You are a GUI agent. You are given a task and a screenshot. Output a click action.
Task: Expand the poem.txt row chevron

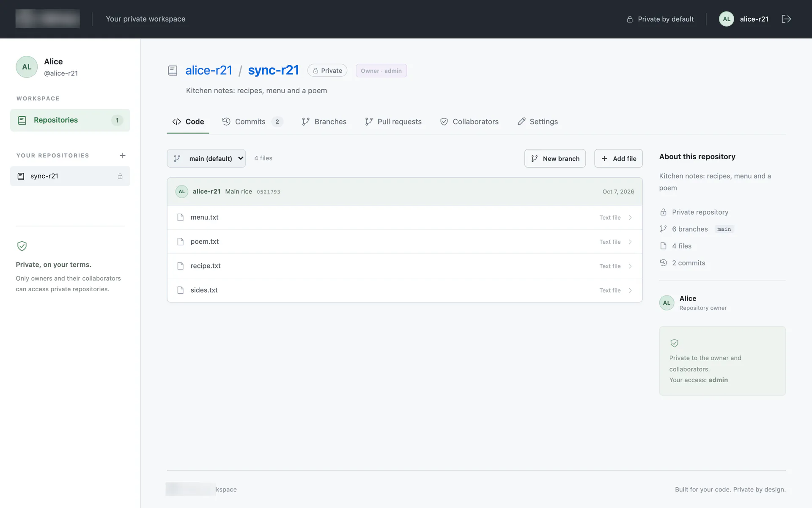(630, 242)
